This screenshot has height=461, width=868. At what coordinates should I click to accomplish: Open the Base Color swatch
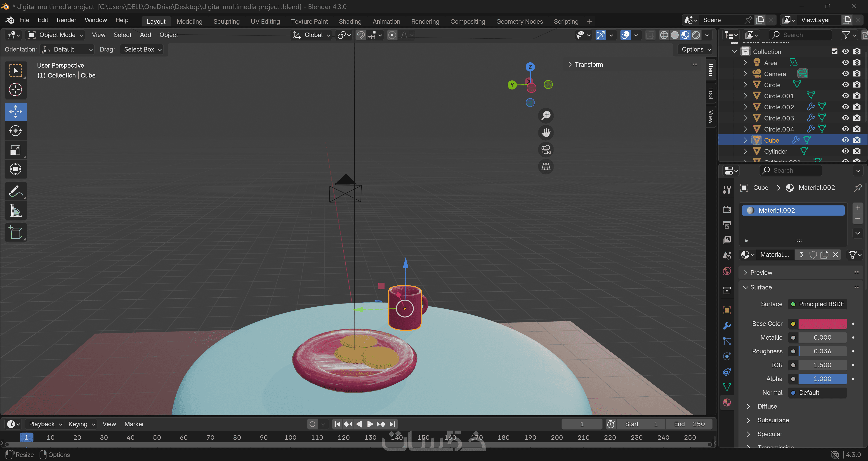point(822,324)
